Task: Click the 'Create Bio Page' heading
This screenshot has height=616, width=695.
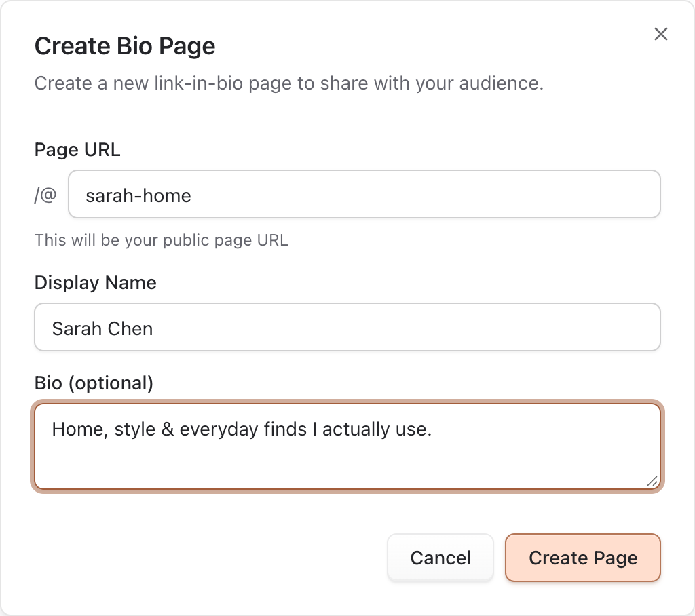Action: point(125,46)
